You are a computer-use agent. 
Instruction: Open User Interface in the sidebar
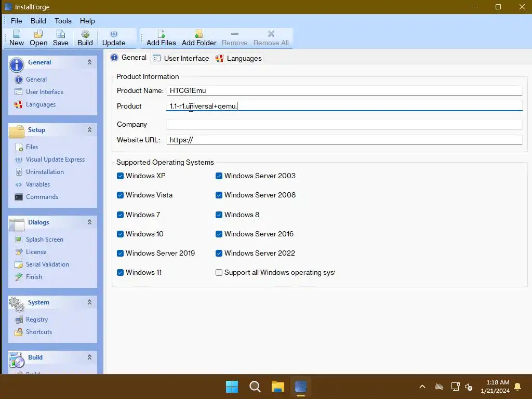[45, 92]
